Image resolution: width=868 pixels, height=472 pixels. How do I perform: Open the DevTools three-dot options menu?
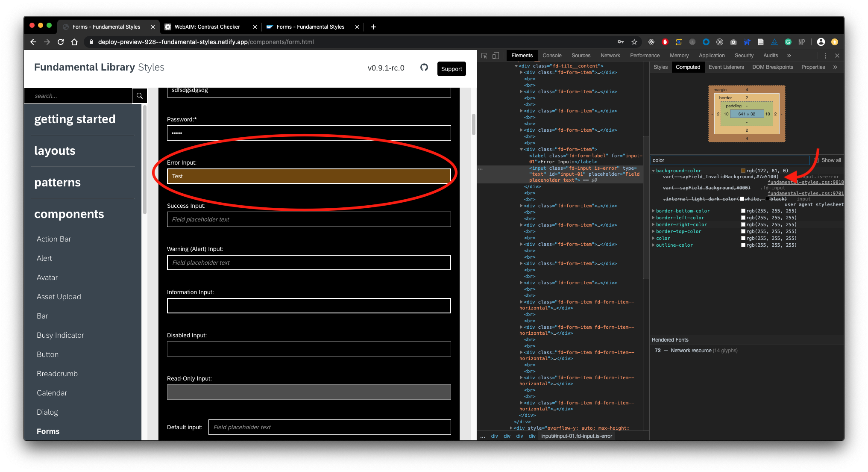825,56
